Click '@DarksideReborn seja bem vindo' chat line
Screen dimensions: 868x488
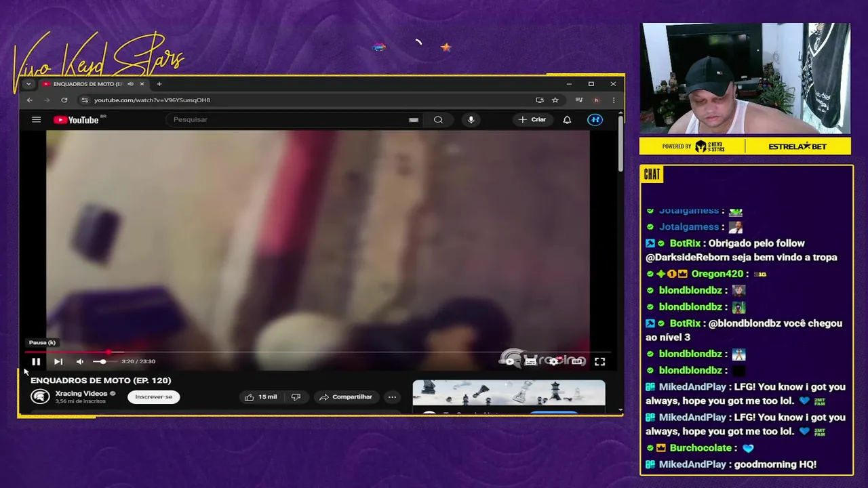tap(741, 258)
